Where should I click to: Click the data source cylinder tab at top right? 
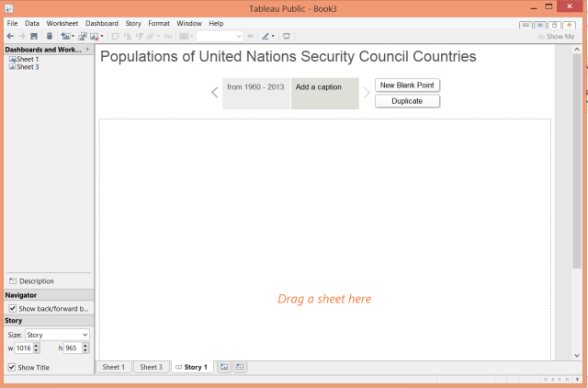(554, 26)
